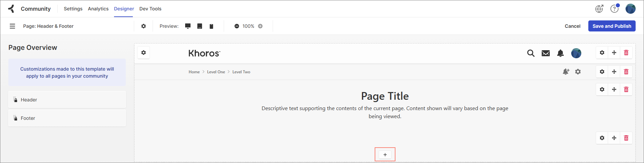
Task: Decrease zoom with the minus button
Action: (x=237, y=26)
